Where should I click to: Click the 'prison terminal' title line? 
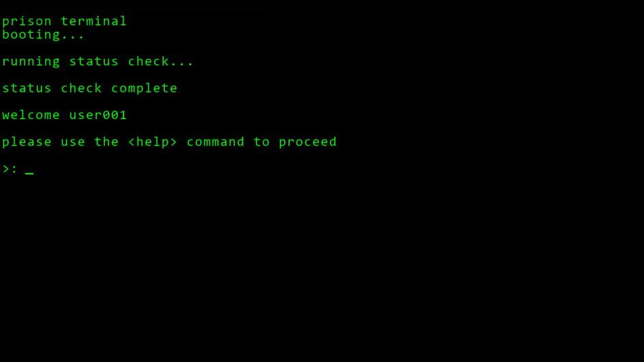64,21
